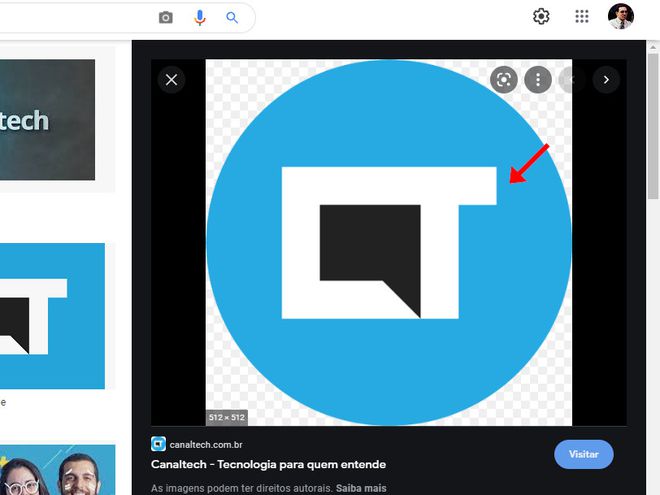The width and height of the screenshot is (660, 495).
Task: Go to previous image with left arrow
Action: pyautogui.click(x=572, y=80)
